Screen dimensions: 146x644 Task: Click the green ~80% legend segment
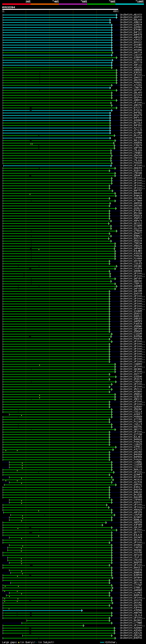pos(101,4)
